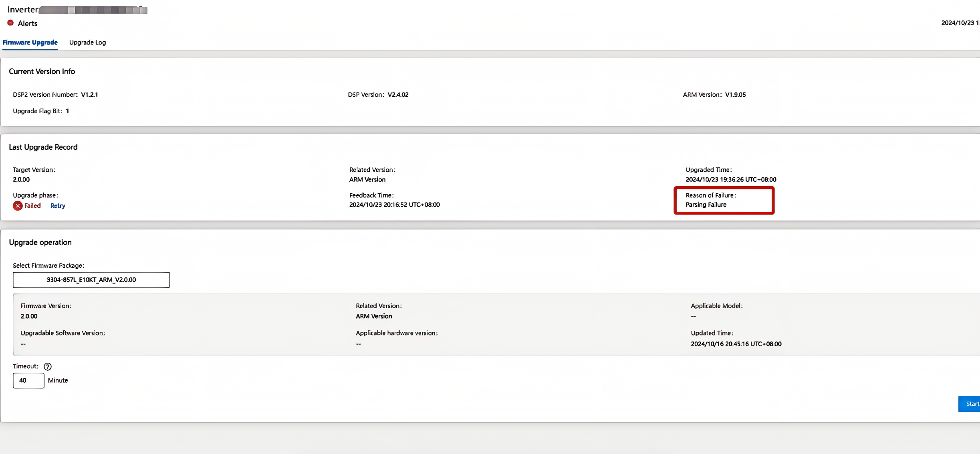980x454 pixels.
Task: Click the Alerts label text
Action: pyautogui.click(x=28, y=23)
